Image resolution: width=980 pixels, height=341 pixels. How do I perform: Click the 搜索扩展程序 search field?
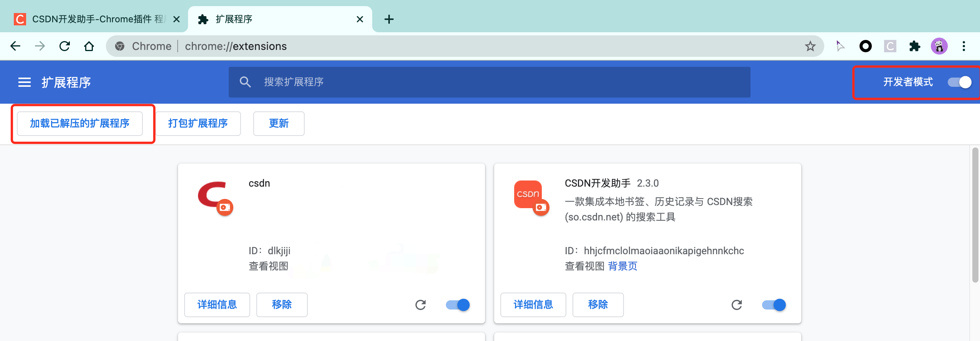[490, 82]
